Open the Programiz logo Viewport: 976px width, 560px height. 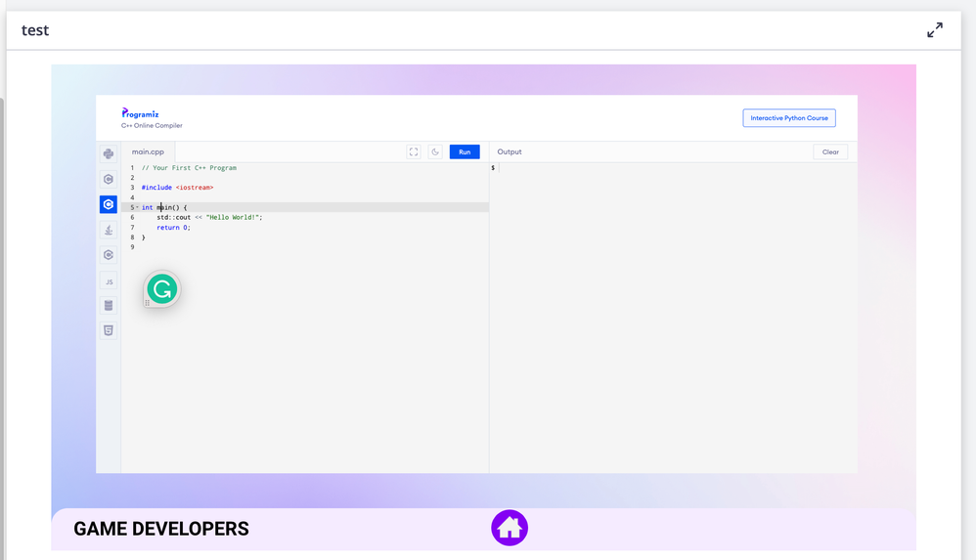140,112
